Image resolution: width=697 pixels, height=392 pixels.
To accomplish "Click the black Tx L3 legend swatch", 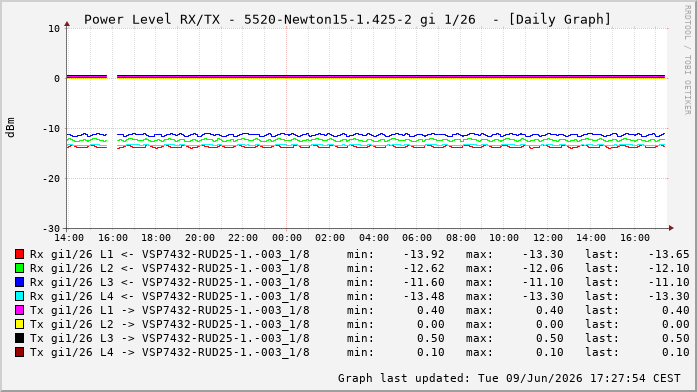I will [x=19, y=338].
